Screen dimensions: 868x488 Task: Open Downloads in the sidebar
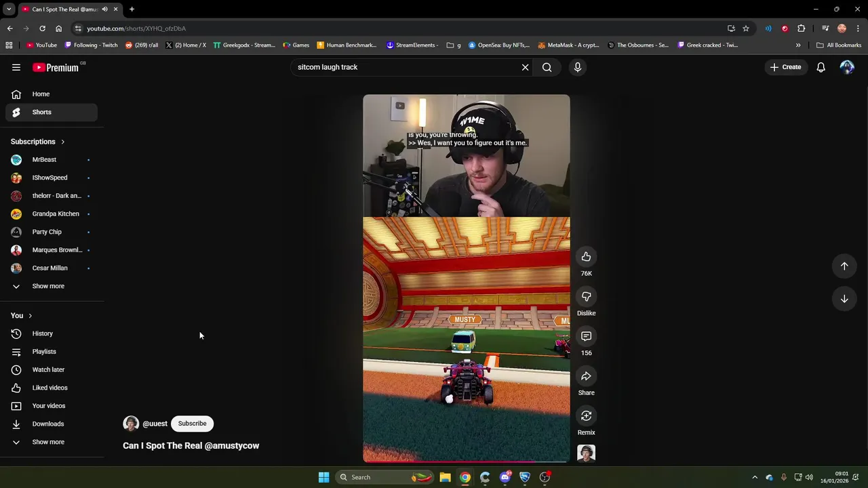52,424
